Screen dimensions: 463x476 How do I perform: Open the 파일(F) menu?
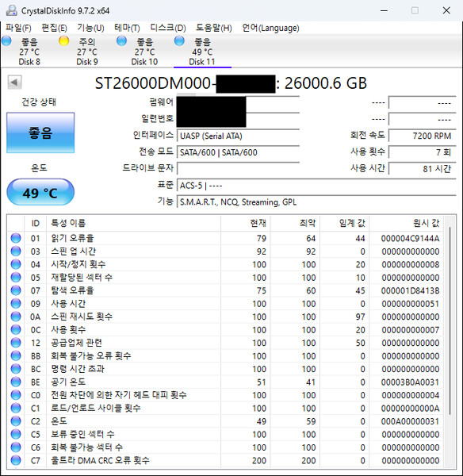(18, 28)
